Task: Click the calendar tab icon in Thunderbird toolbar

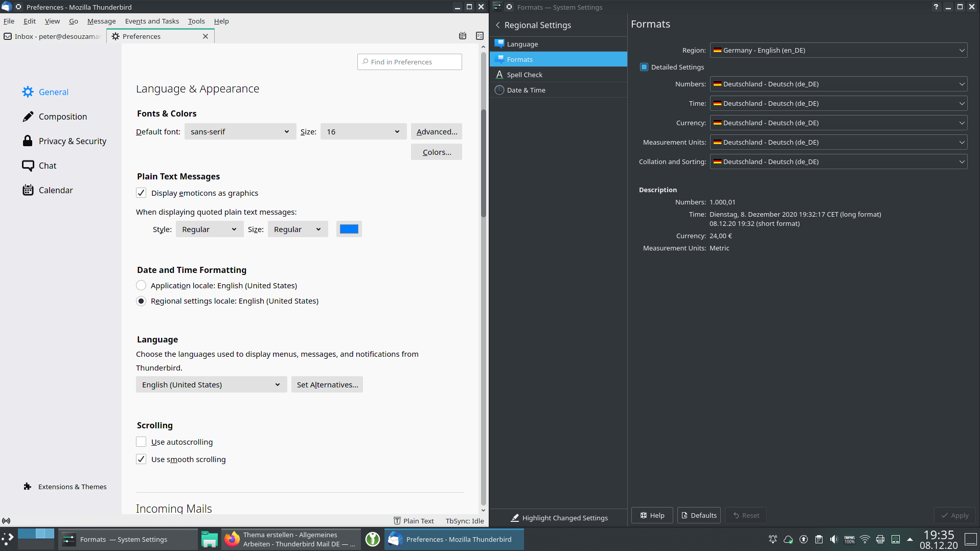Action: 463,36
